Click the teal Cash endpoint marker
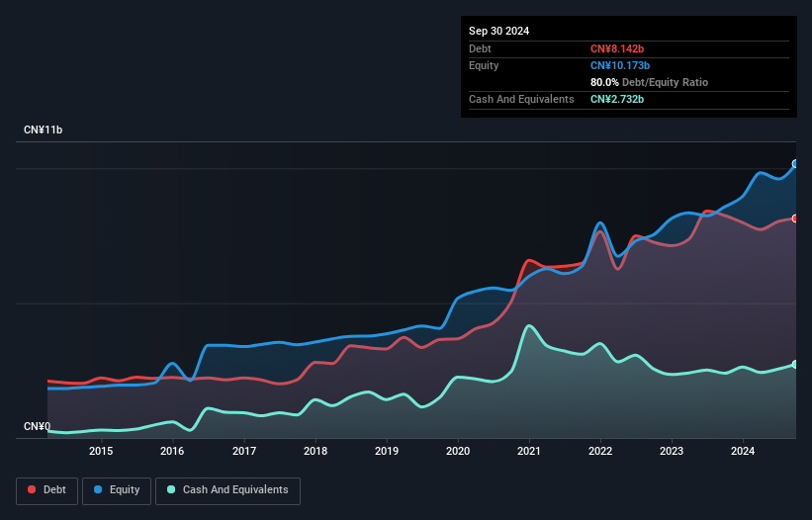Image resolution: width=812 pixels, height=520 pixels. pyautogui.click(x=795, y=364)
